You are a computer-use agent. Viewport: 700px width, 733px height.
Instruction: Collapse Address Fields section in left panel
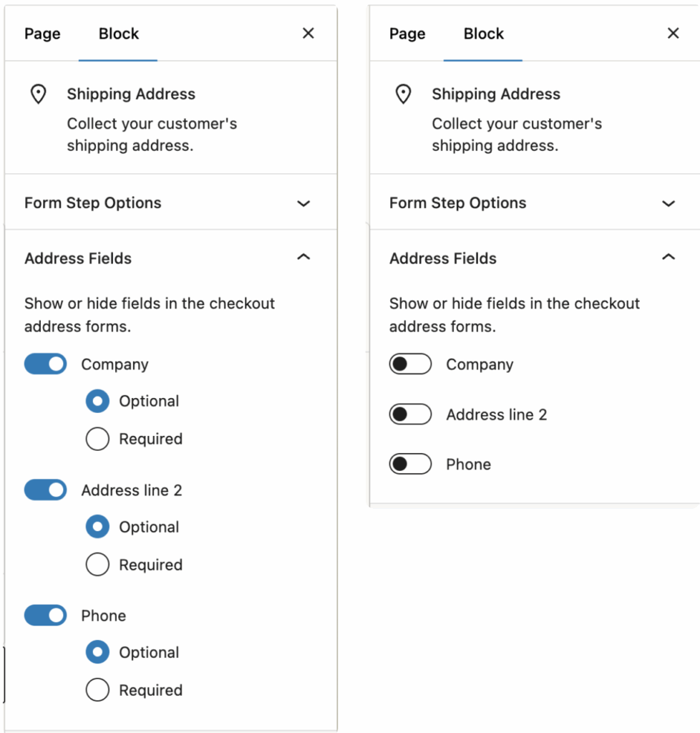point(303,258)
